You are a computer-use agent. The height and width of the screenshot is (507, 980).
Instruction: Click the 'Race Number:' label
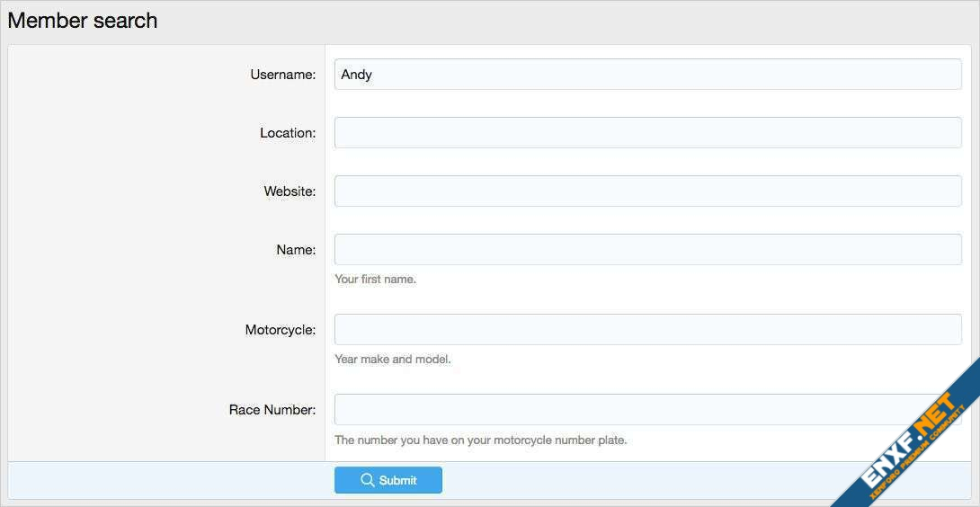(272, 410)
